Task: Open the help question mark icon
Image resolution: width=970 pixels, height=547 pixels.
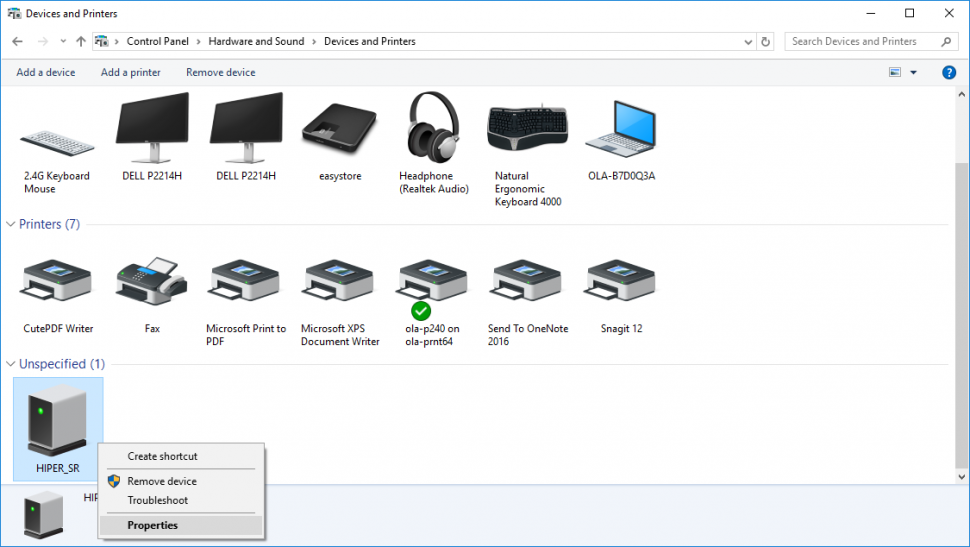Action: (x=949, y=72)
